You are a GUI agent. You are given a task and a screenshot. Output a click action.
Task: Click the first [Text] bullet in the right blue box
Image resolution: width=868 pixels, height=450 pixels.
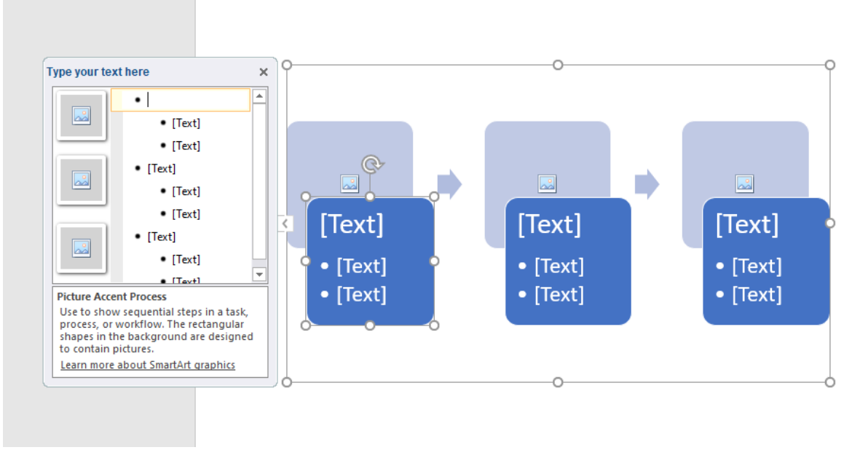[757, 267]
